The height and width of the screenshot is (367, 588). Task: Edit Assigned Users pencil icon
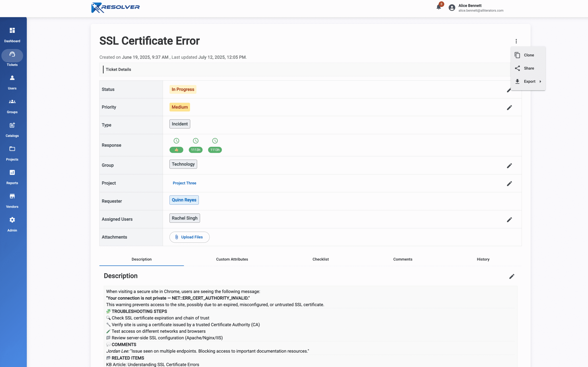(509, 220)
